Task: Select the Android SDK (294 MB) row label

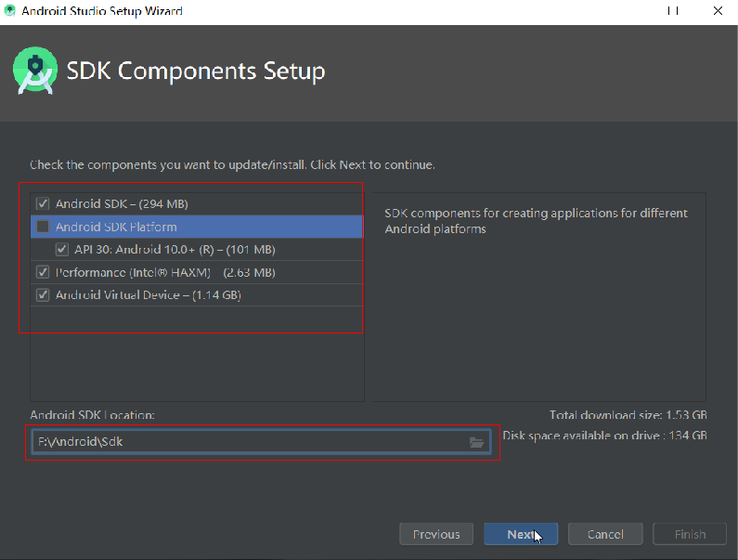Action: 122,204
